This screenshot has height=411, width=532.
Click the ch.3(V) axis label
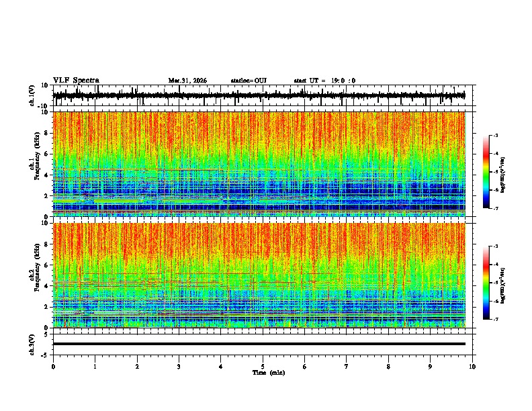coord(32,345)
